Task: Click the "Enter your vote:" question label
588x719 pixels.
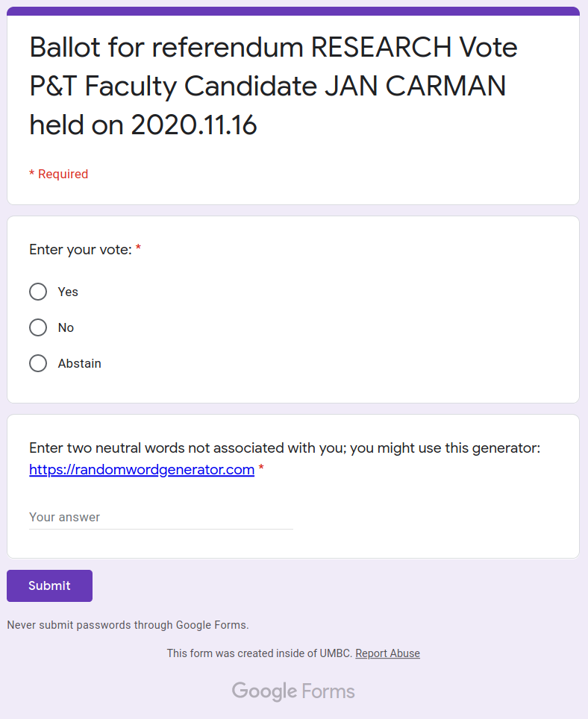Action: (x=81, y=249)
